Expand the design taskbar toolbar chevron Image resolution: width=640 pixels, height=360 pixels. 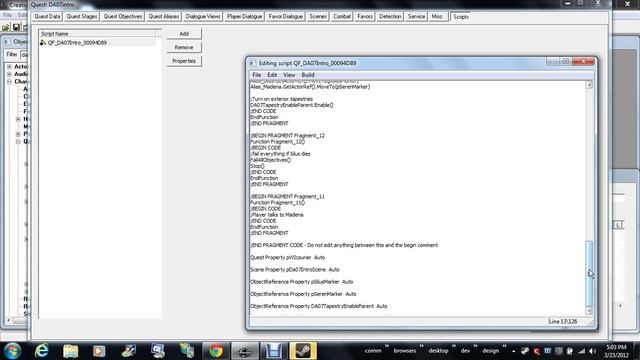pos(504,346)
